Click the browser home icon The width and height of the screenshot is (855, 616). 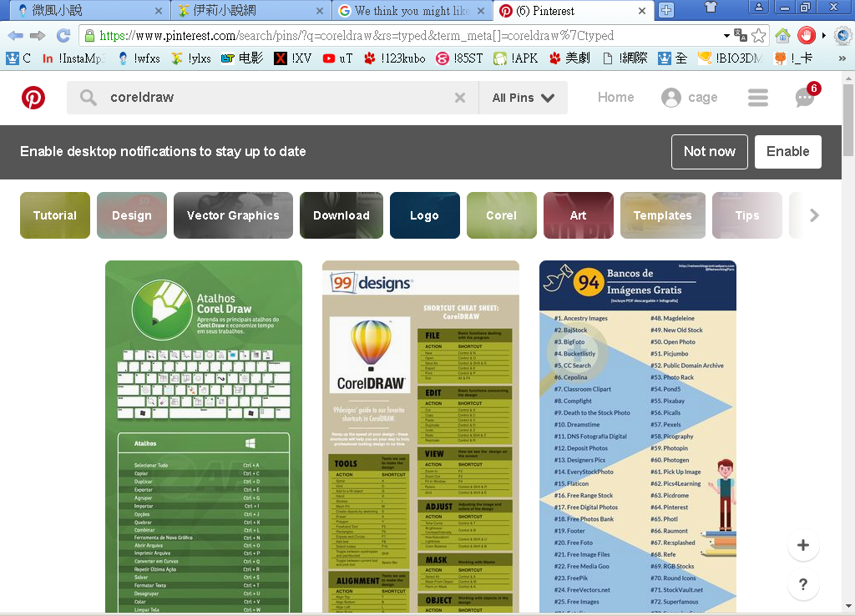782,36
